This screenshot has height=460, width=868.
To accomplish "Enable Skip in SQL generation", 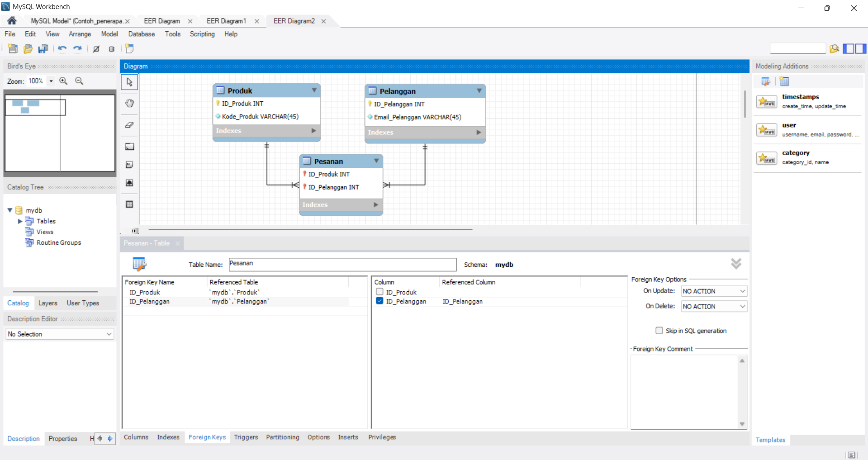I will (x=659, y=331).
